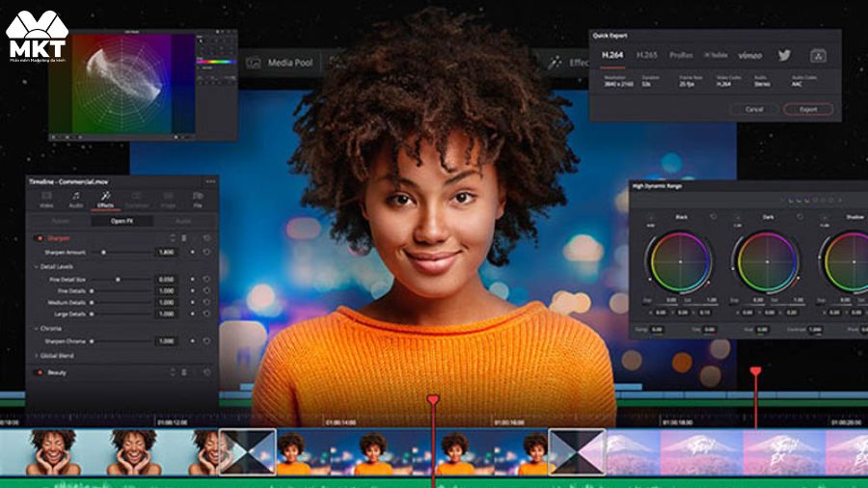This screenshot has width=868, height=488.
Task: Click Sharpen effect reorder up-down arrows
Action: click(x=173, y=238)
